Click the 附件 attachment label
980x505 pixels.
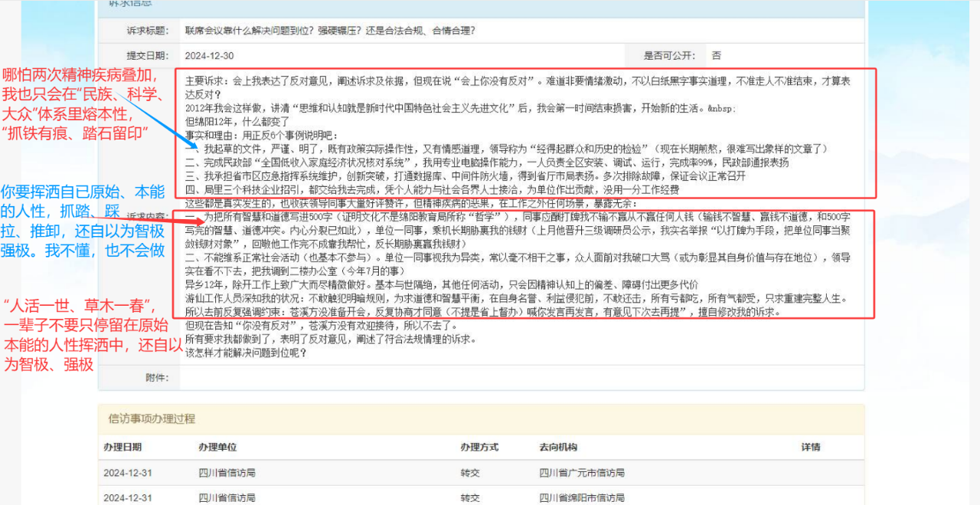(156, 377)
